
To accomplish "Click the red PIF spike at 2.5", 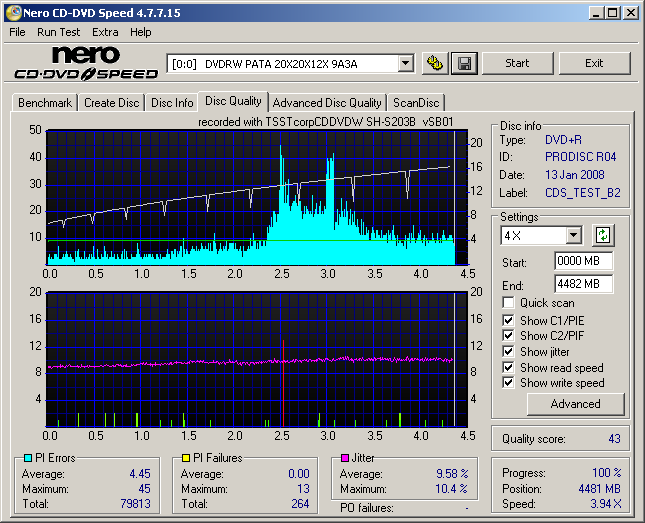I will tap(283, 383).
